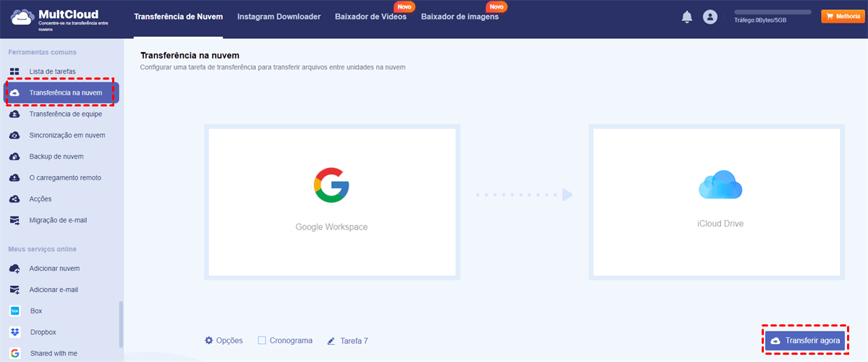Click the pencil icon beside Tarefa 7
The width and height of the screenshot is (868, 362).
coord(331,340)
